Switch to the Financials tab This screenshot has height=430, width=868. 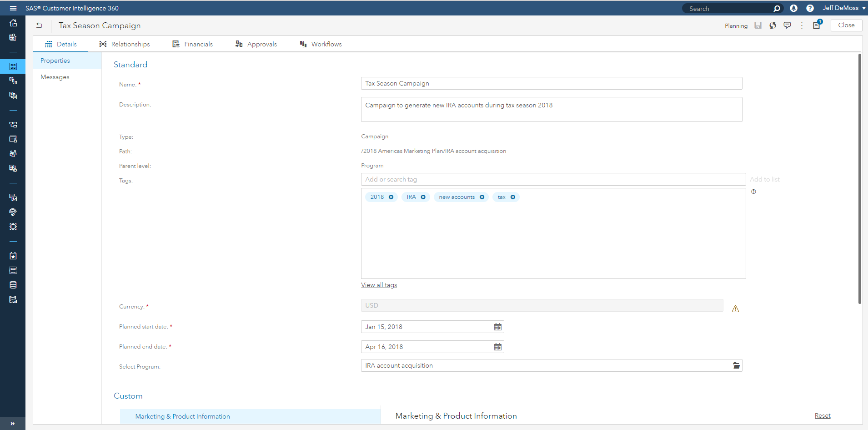[193, 44]
